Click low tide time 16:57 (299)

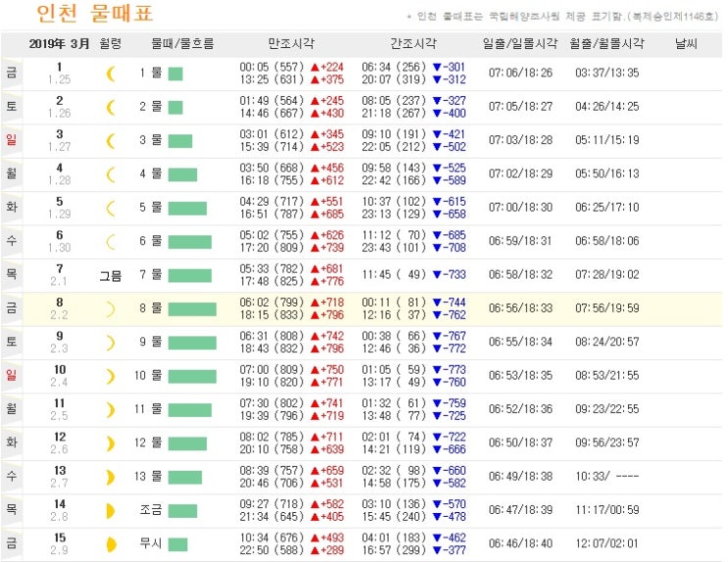[394, 550]
